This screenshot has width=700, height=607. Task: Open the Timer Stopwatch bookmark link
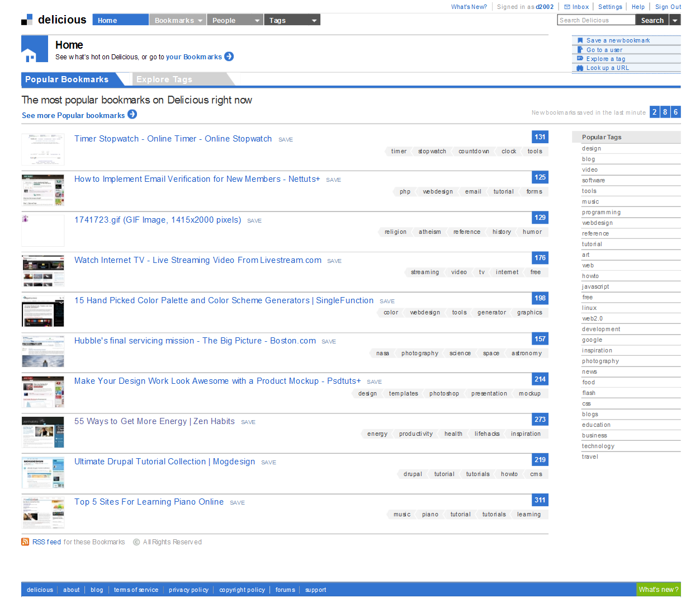click(x=173, y=139)
